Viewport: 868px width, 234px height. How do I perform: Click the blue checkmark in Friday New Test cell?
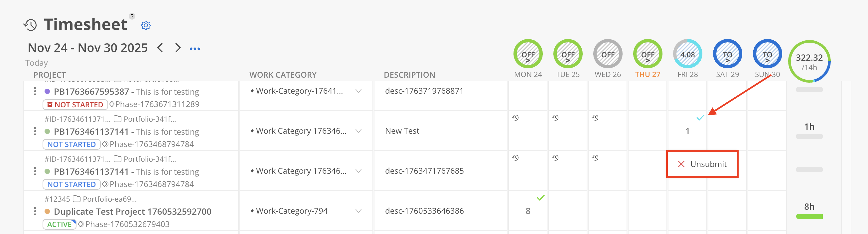700,118
